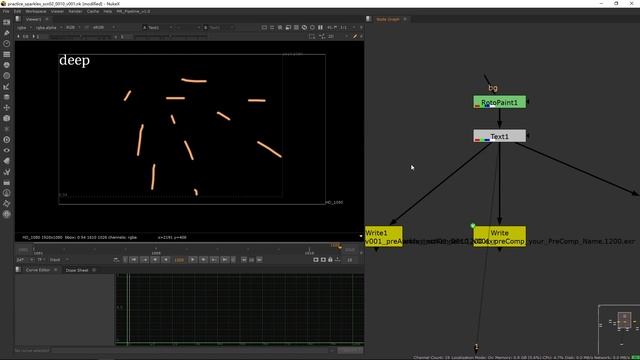Open the Time nodes menu (clock icon)
The image size is (640, 360).
pos(7,43)
